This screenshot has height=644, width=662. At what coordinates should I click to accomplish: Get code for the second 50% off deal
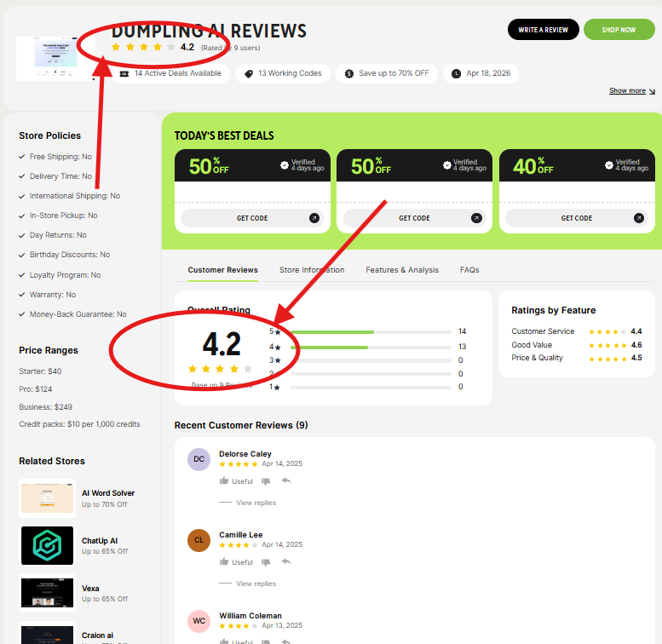coord(414,218)
